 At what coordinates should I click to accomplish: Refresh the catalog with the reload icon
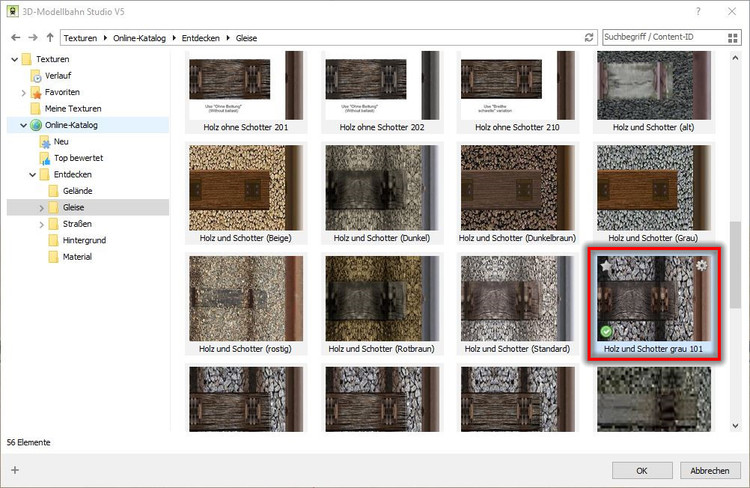point(589,37)
